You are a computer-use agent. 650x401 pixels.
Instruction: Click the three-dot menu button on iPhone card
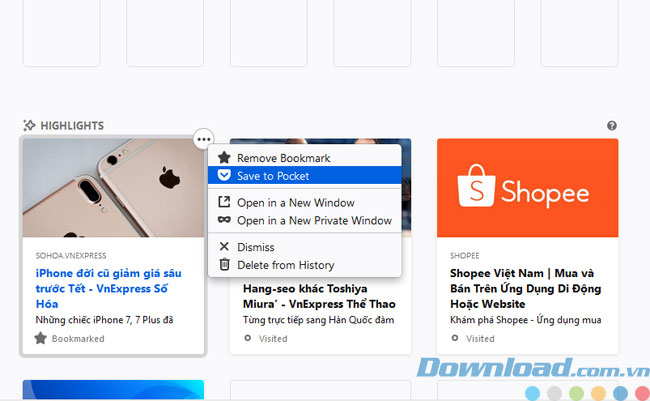coord(204,139)
